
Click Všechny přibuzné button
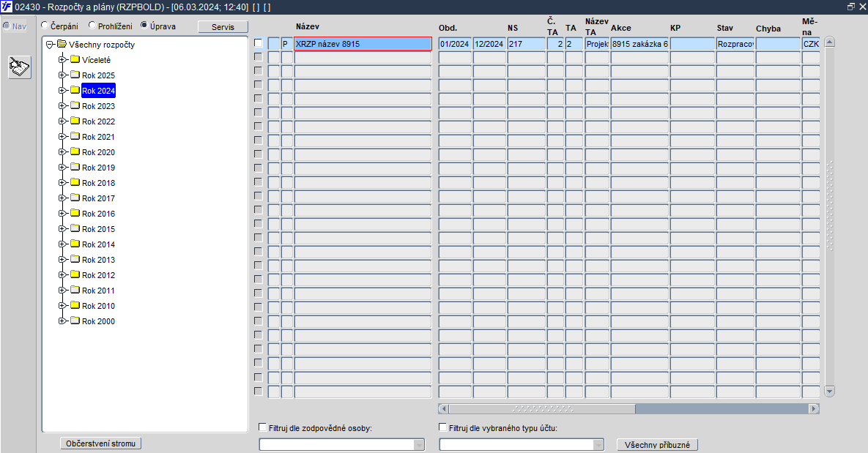pos(657,445)
